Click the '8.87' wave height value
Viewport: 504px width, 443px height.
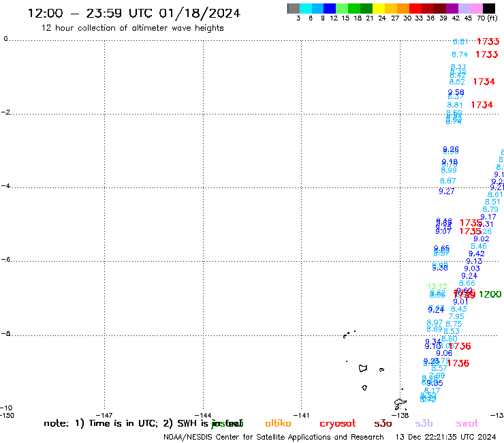(447, 181)
